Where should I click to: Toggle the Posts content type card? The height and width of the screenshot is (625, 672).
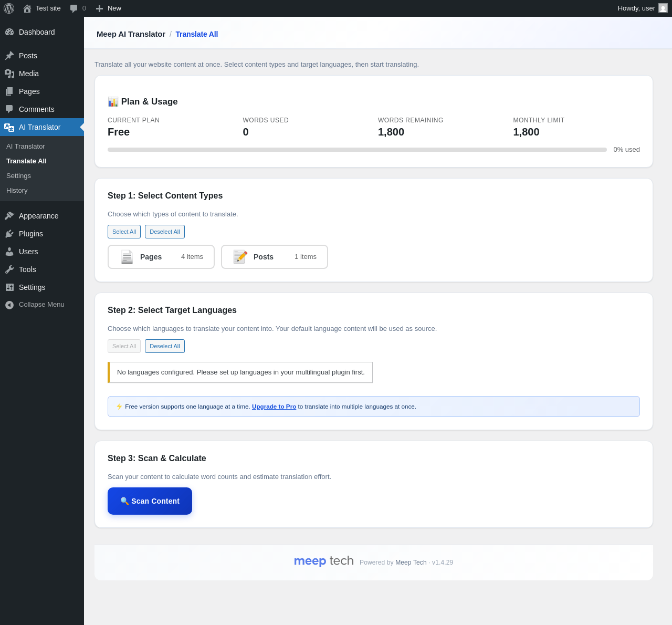[x=275, y=257]
